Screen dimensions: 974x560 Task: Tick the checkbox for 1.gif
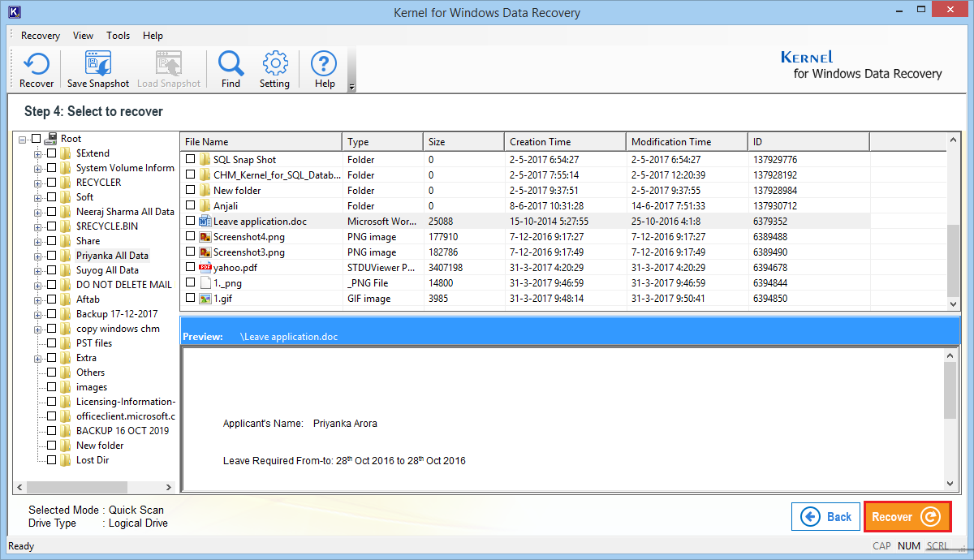tap(191, 299)
